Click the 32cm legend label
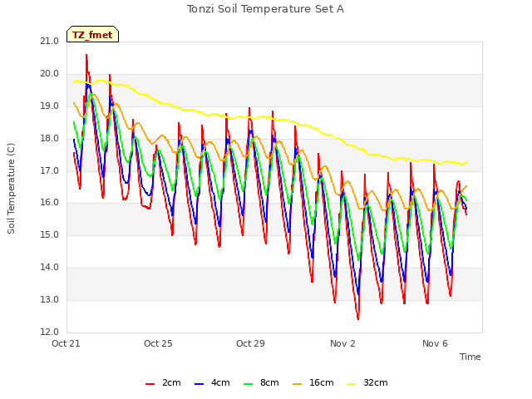 tap(376, 382)
